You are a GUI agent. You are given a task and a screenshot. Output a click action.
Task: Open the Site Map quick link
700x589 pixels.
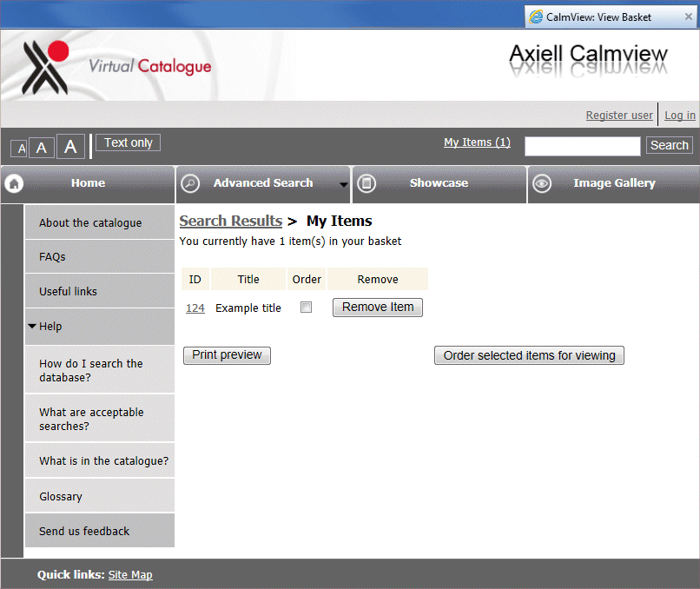click(130, 575)
